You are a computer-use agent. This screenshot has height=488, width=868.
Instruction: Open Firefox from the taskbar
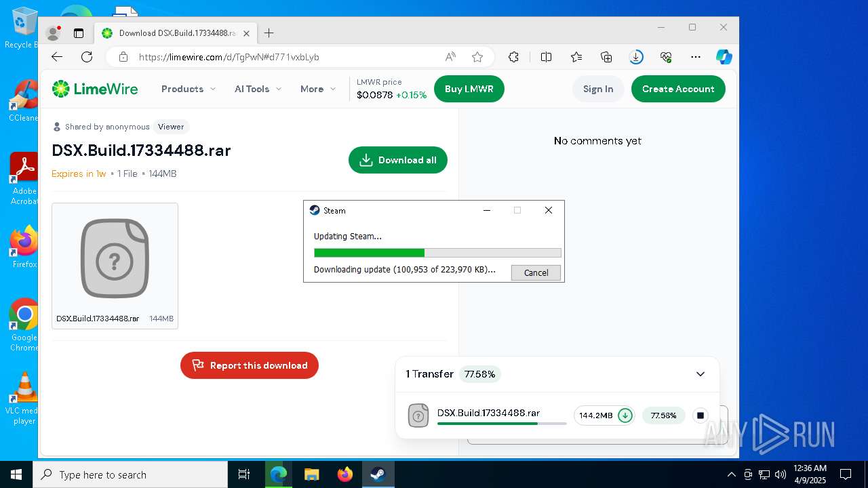[x=345, y=474]
